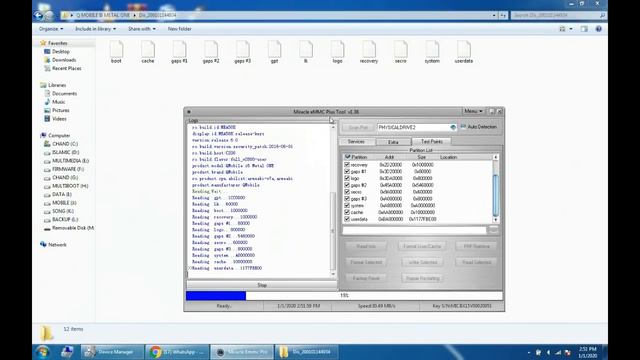The width and height of the screenshot is (640, 360).
Task: Click the Format Selected button
Action: [x=366, y=262]
